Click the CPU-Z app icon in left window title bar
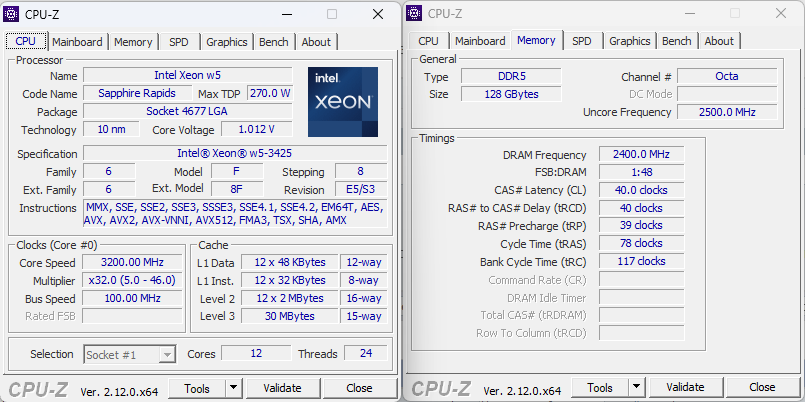805x402 pixels. pyautogui.click(x=11, y=14)
